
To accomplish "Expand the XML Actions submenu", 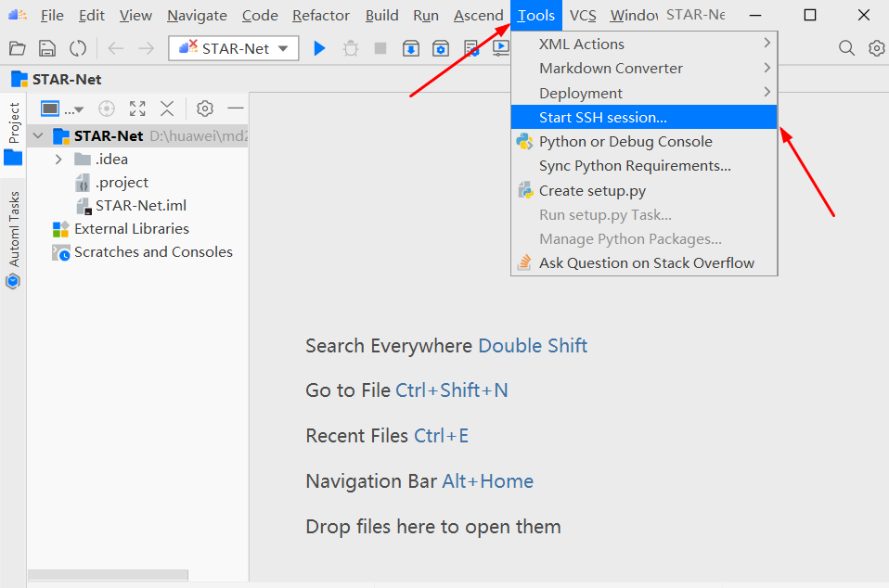I will 643,44.
